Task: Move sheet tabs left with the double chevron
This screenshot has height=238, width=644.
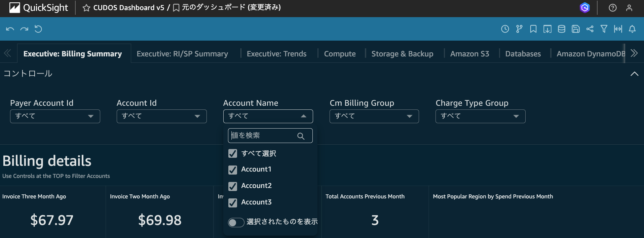Action: click(7, 53)
